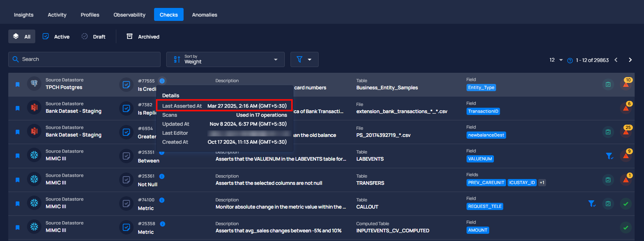Viewport: 644px width, 241px height.
Task: Click info icon beside check #74100
Action: click(x=162, y=200)
